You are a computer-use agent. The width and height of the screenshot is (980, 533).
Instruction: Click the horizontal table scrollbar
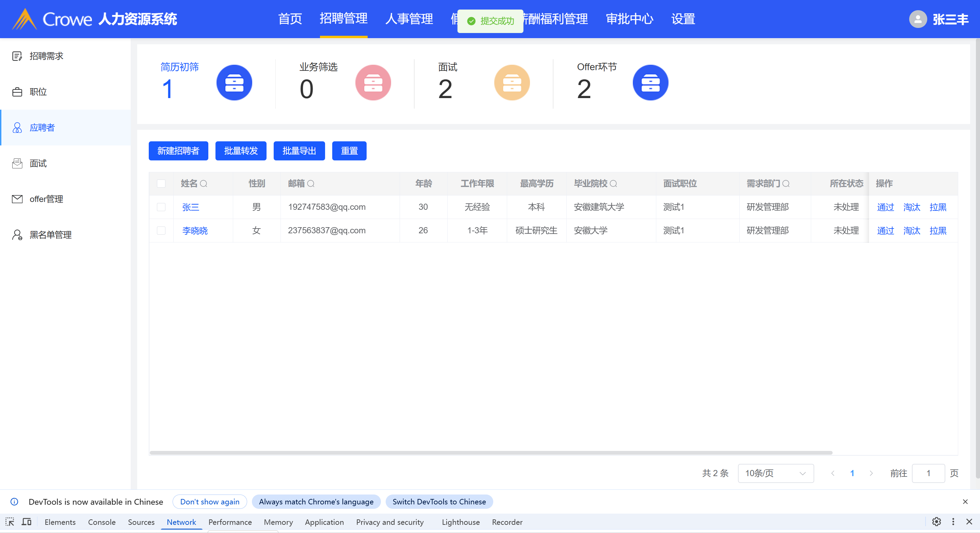[491, 453]
